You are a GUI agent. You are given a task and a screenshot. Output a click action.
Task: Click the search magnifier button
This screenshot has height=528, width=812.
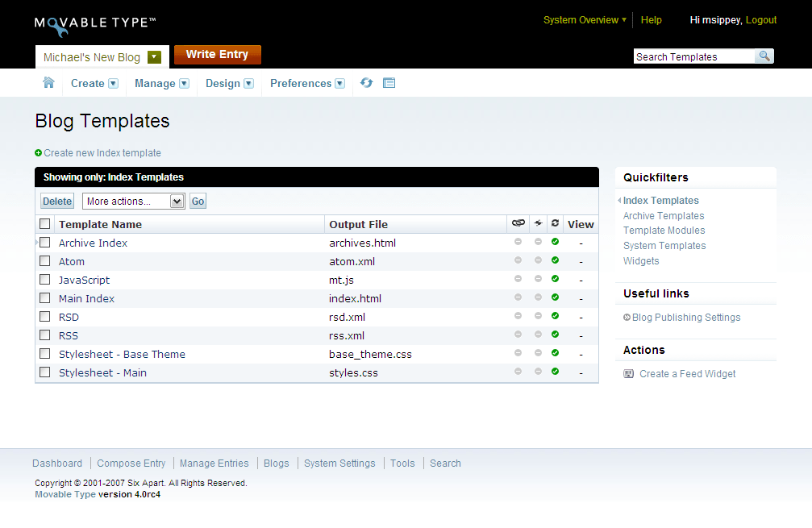pos(764,56)
